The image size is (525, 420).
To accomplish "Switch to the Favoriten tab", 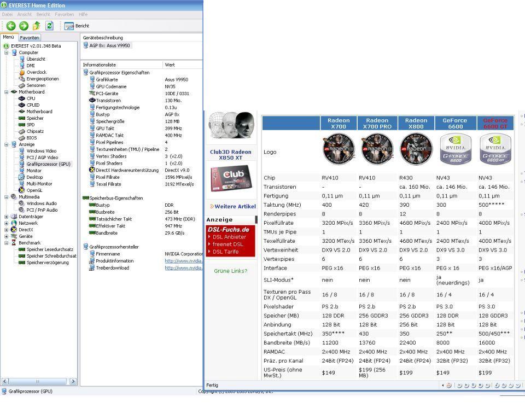I will click(30, 38).
